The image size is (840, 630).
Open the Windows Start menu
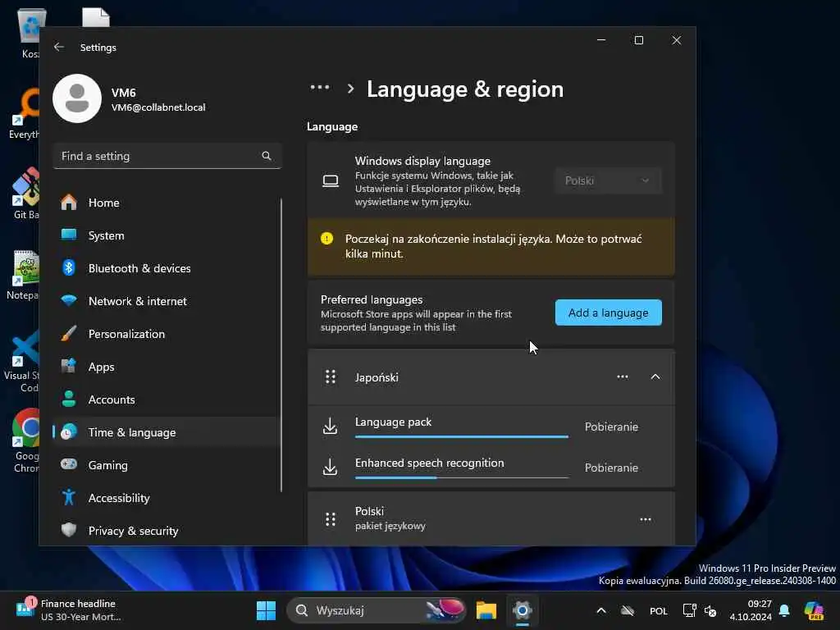tap(266, 610)
